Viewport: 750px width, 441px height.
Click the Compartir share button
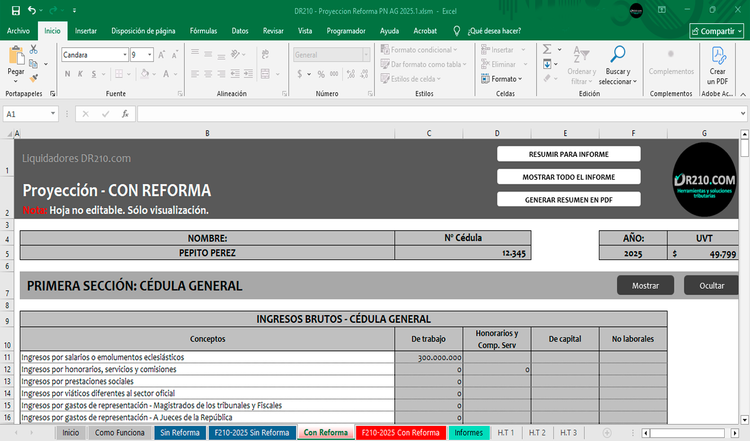717,31
